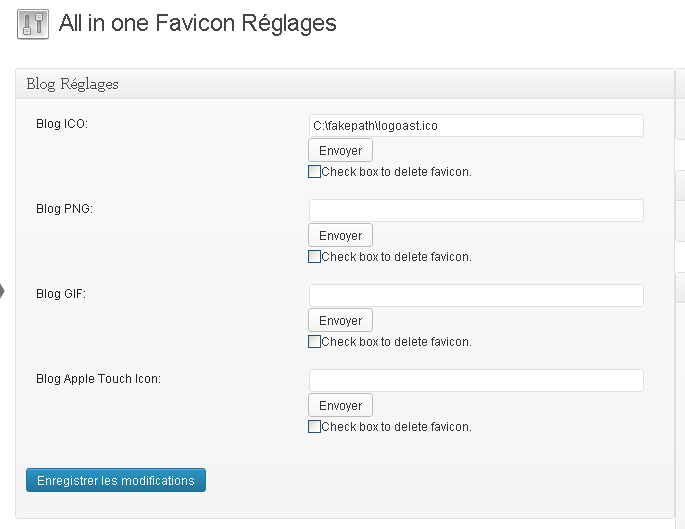This screenshot has height=529, width=685.
Task: Save with Enregistrer les modifications button
Action: click(116, 481)
